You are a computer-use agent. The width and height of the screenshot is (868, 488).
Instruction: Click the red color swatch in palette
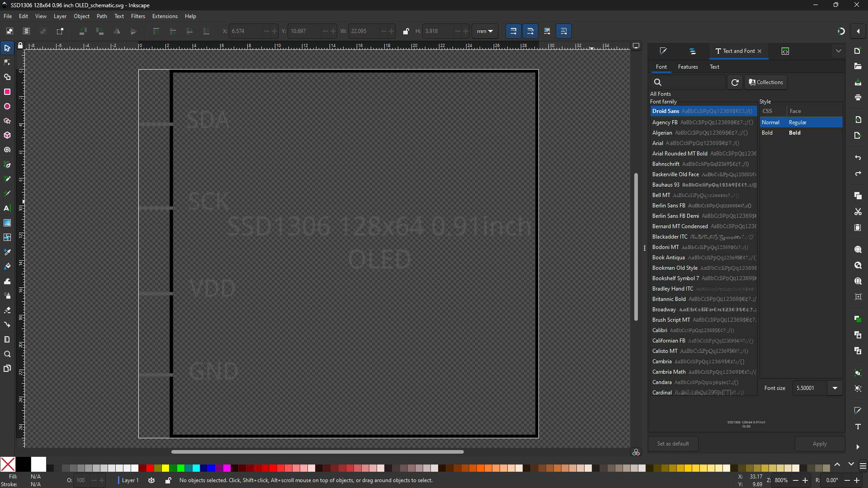tap(150, 468)
